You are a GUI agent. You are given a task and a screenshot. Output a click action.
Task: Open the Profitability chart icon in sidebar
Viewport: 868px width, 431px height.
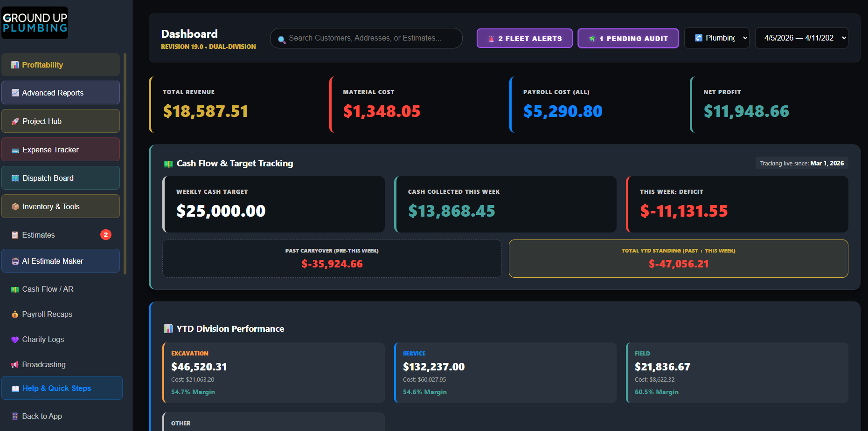pyautogui.click(x=14, y=65)
